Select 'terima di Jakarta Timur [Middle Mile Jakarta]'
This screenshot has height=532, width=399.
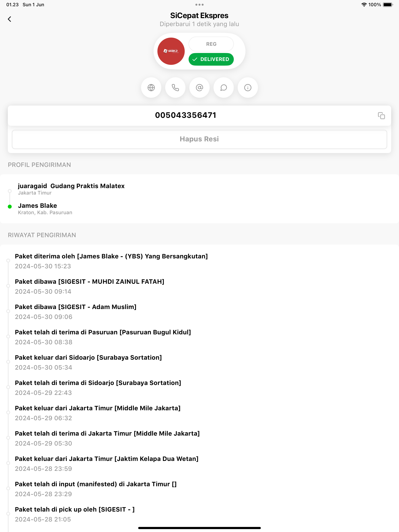107,433
